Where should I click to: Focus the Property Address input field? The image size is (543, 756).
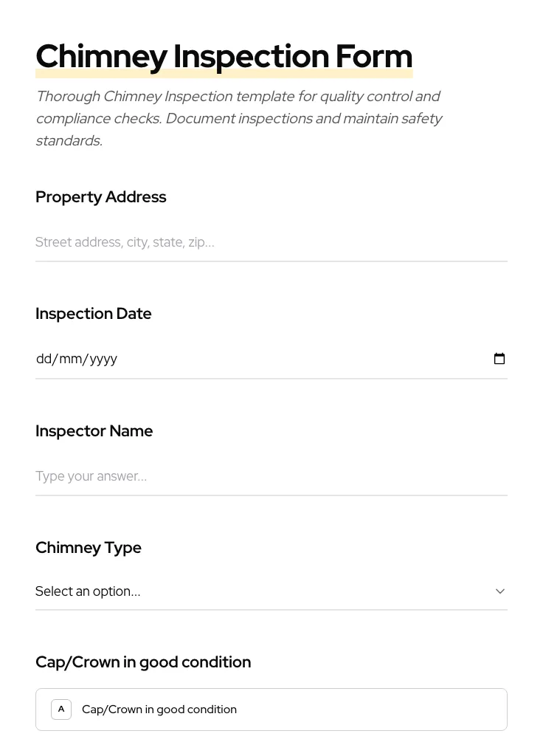tap(271, 242)
